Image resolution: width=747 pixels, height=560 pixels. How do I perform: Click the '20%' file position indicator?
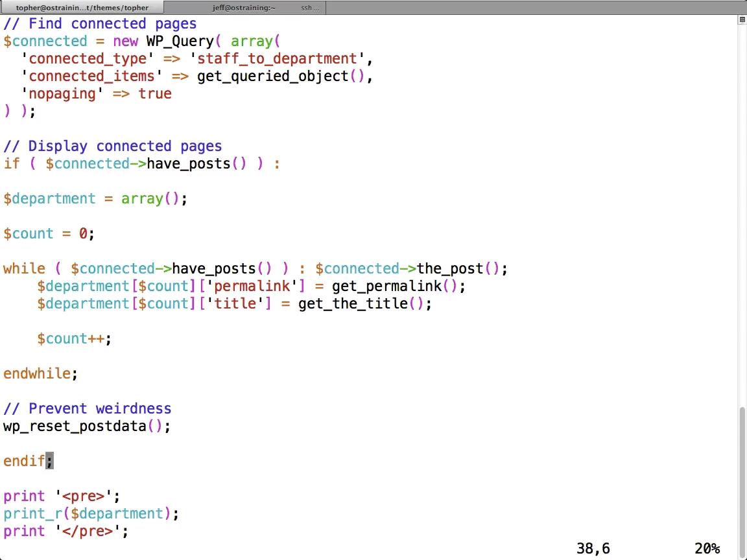(x=707, y=548)
